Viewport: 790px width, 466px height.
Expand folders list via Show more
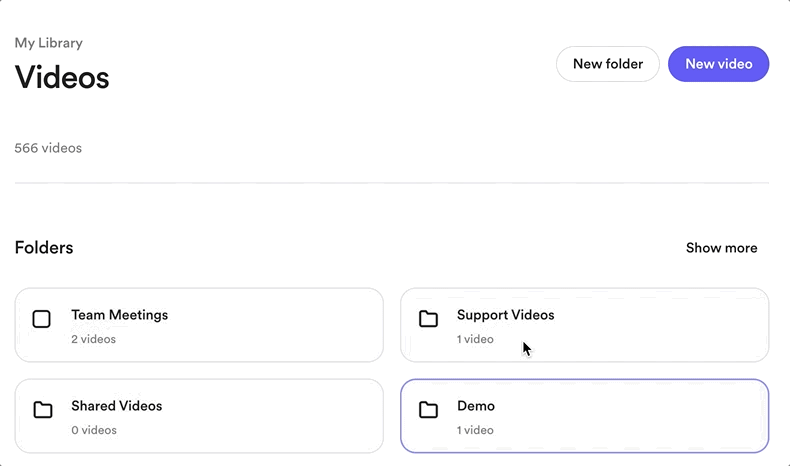721,248
